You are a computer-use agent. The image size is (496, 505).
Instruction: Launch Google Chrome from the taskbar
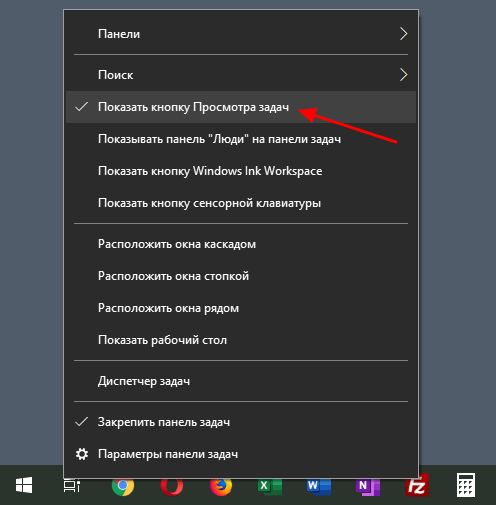click(123, 487)
